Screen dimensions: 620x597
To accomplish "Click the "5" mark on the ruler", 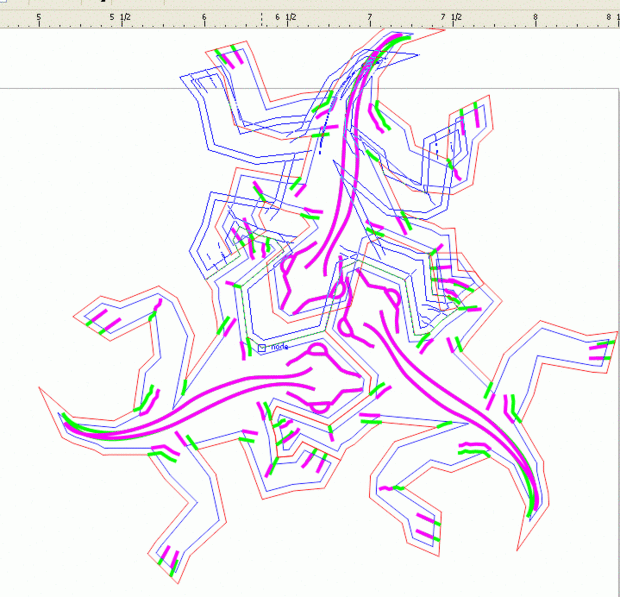I will 39,17.
